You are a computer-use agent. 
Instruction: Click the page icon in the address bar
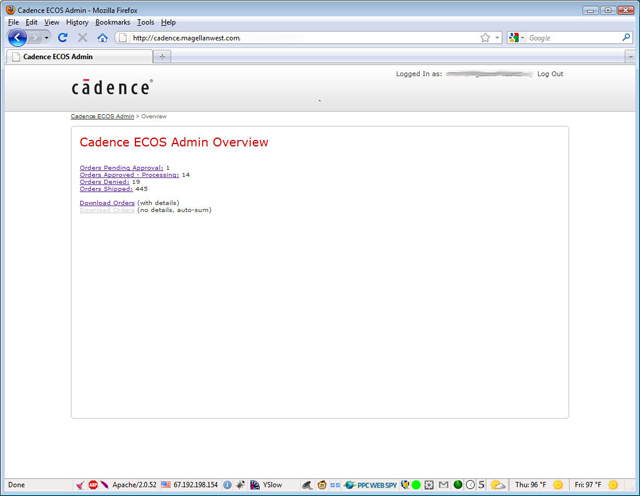(x=123, y=38)
